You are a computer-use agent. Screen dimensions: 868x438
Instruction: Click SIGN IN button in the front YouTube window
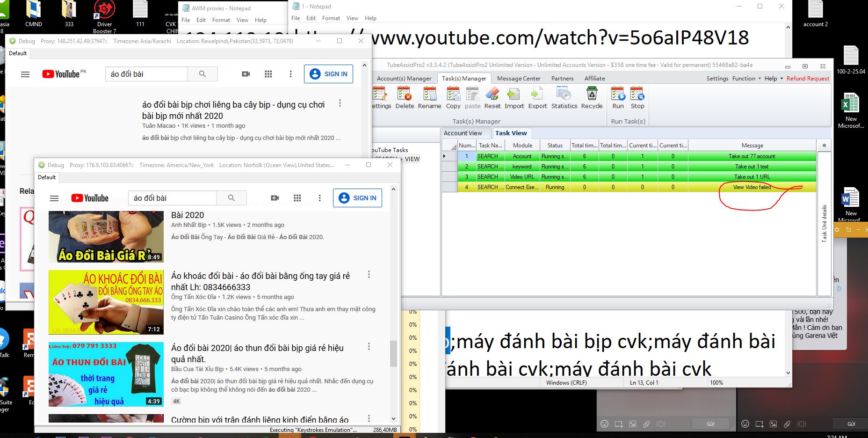point(358,198)
